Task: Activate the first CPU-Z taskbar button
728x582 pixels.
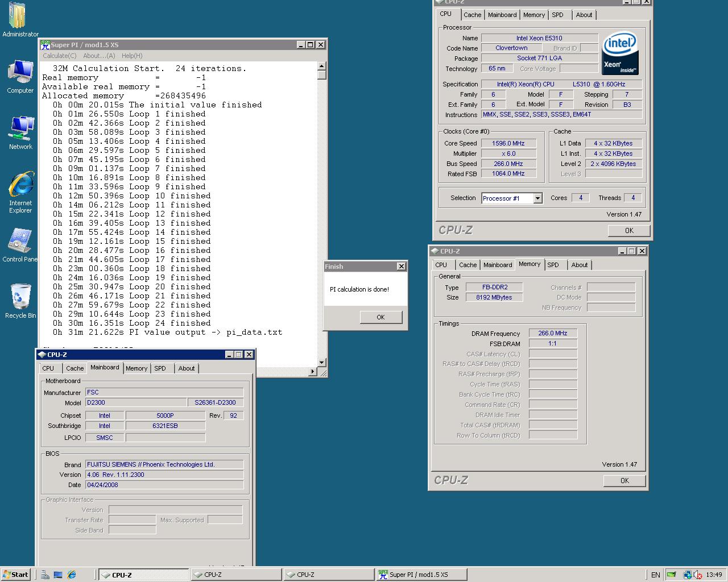Action: (x=144, y=575)
